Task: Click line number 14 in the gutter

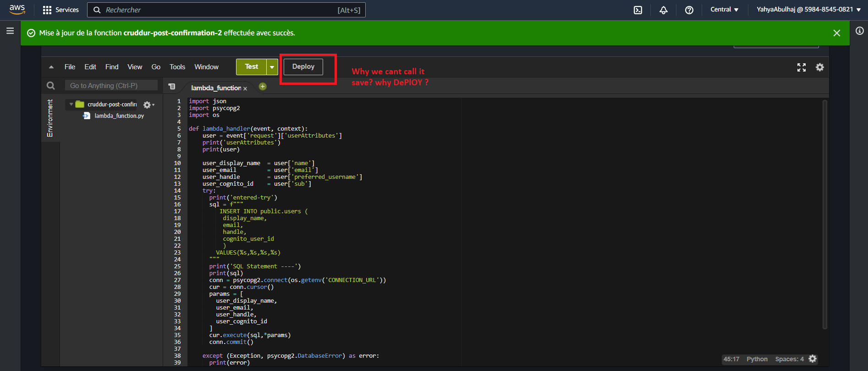Action: (x=177, y=191)
